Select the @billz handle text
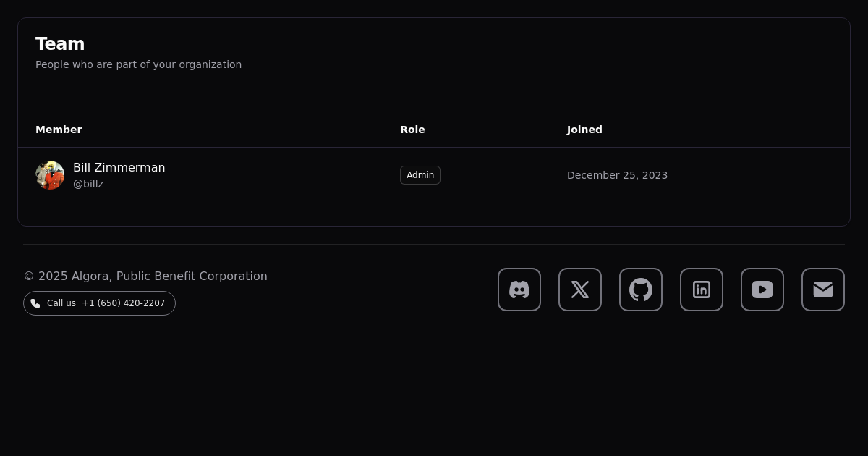868x456 pixels. point(88,184)
